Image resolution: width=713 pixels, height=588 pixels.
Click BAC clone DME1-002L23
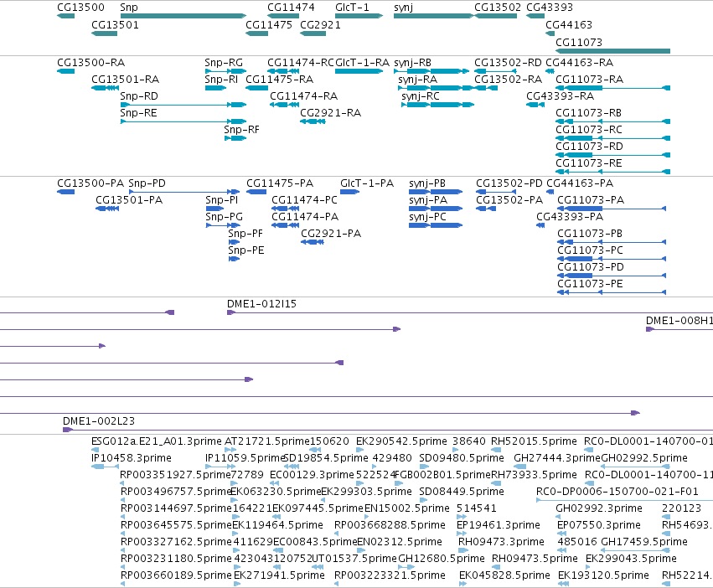point(388,430)
